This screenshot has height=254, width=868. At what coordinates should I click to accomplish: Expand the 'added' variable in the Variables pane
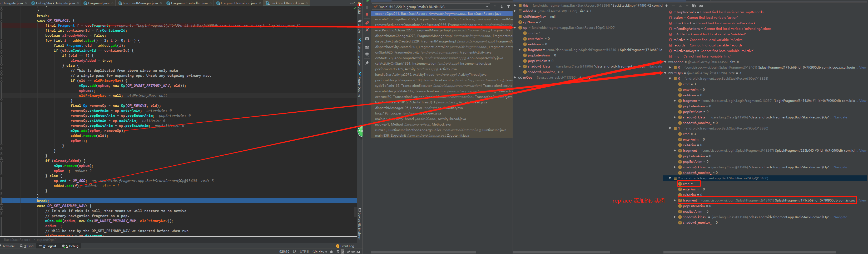(515, 11)
